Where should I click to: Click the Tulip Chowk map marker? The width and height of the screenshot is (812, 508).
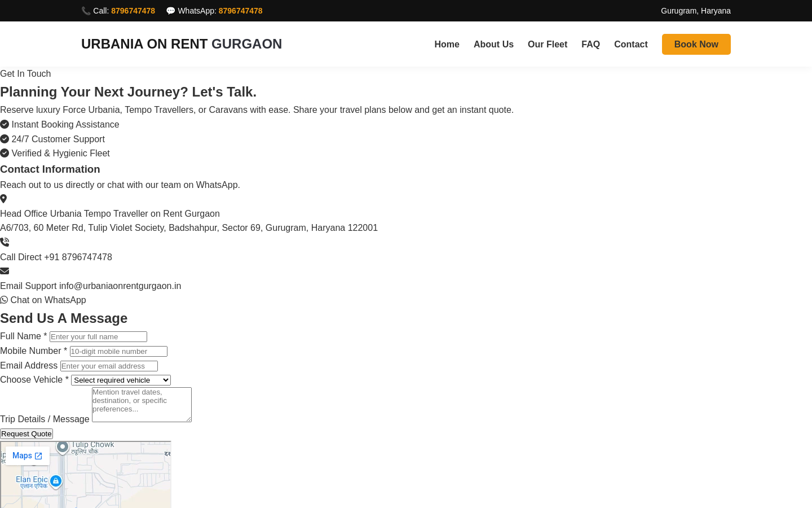pyautogui.click(x=63, y=447)
